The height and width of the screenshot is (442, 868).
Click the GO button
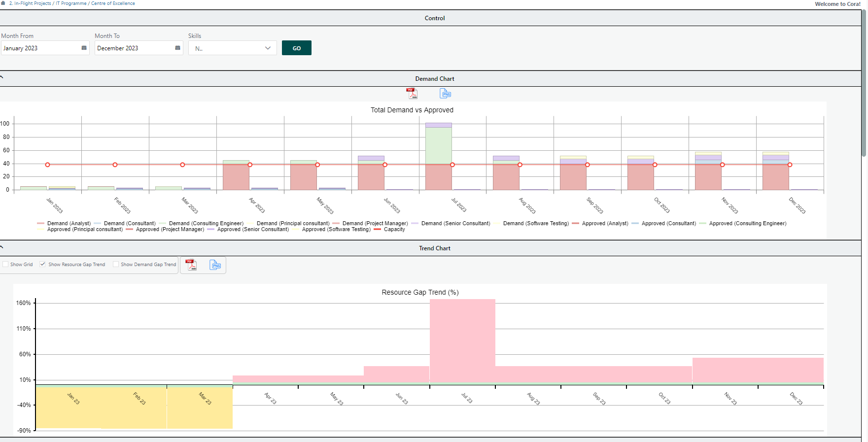[297, 48]
